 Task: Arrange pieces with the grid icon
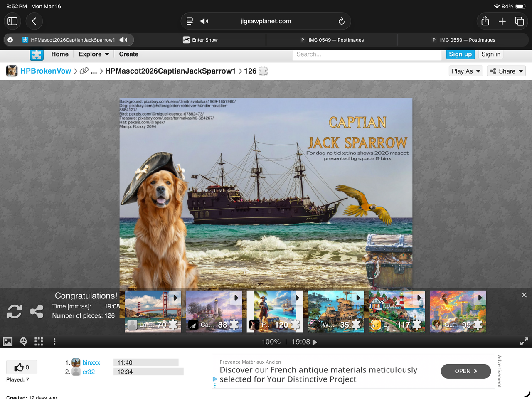(39, 342)
